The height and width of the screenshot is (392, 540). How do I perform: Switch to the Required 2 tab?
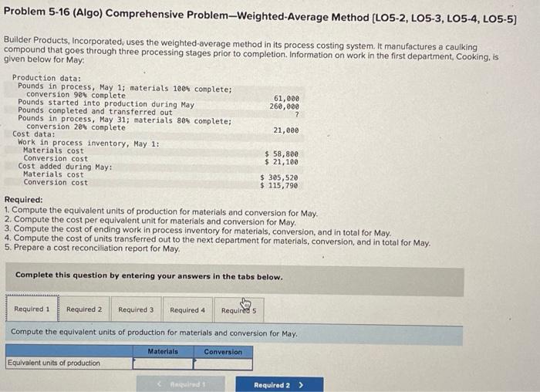(x=84, y=309)
